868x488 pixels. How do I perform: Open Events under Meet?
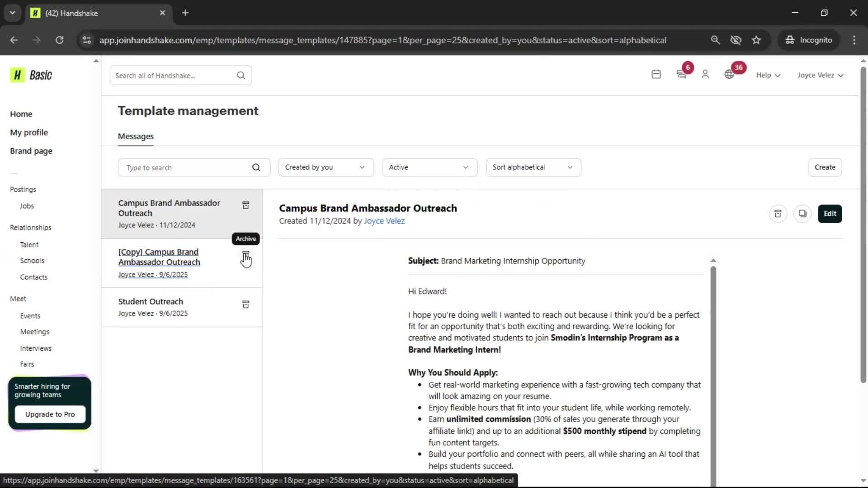[x=30, y=316]
